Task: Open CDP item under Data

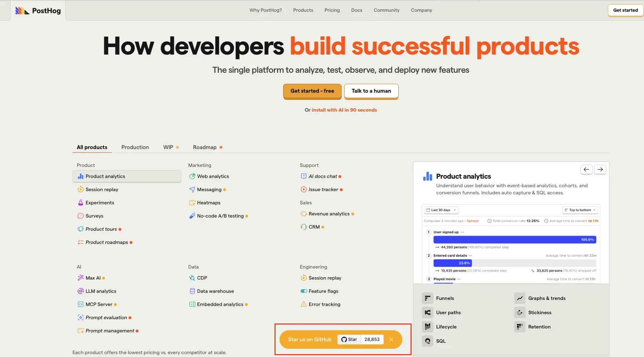Action: tap(198, 278)
